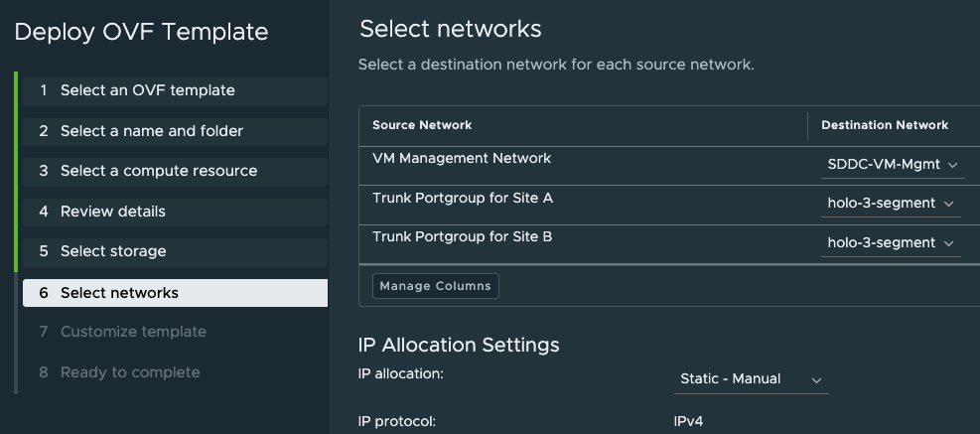The width and height of the screenshot is (980, 434).
Task: Navigate to step 5 Select storage
Action: [x=112, y=251]
